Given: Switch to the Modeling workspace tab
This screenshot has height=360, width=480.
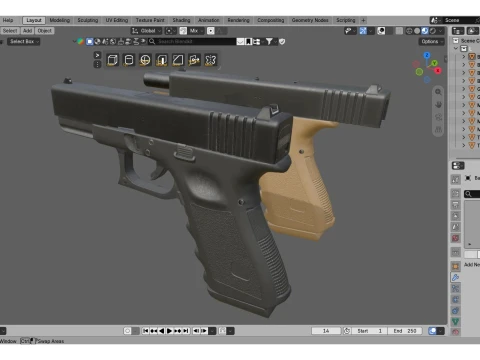Looking at the screenshot, I should point(60,20).
